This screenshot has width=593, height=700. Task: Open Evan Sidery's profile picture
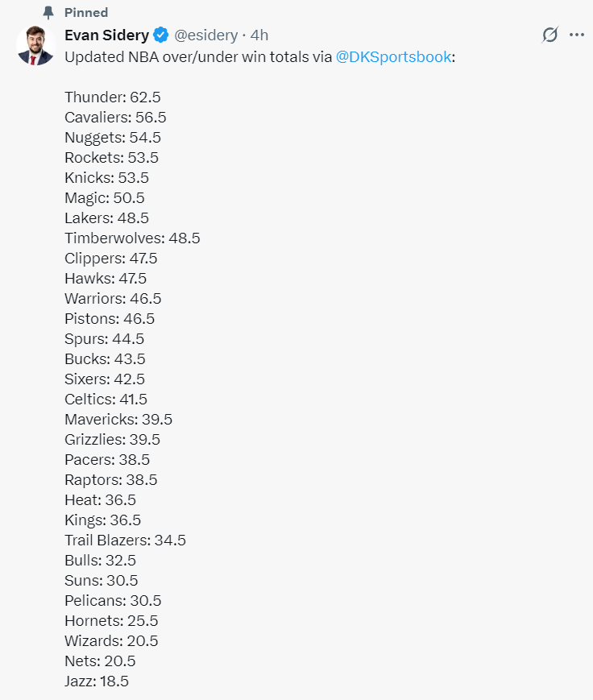[x=35, y=45]
